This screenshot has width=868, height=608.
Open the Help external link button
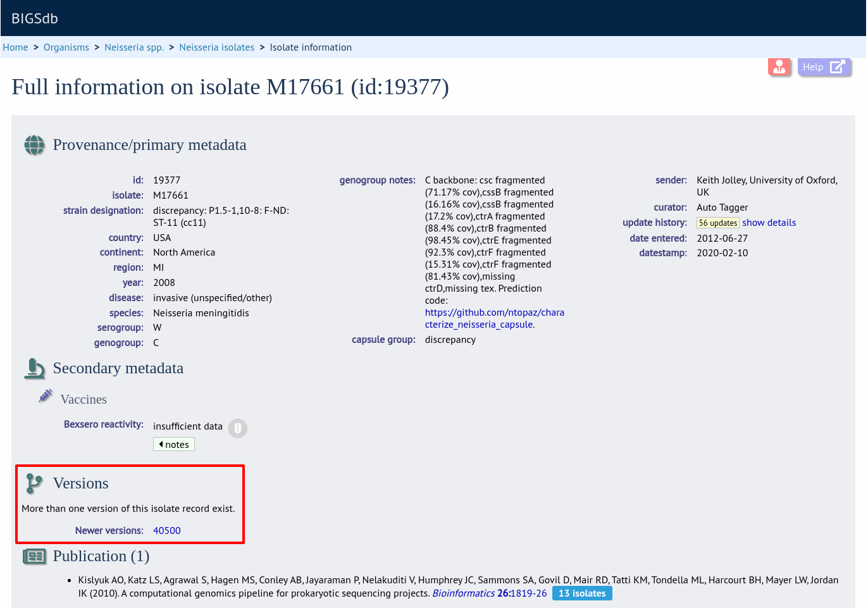pos(824,66)
